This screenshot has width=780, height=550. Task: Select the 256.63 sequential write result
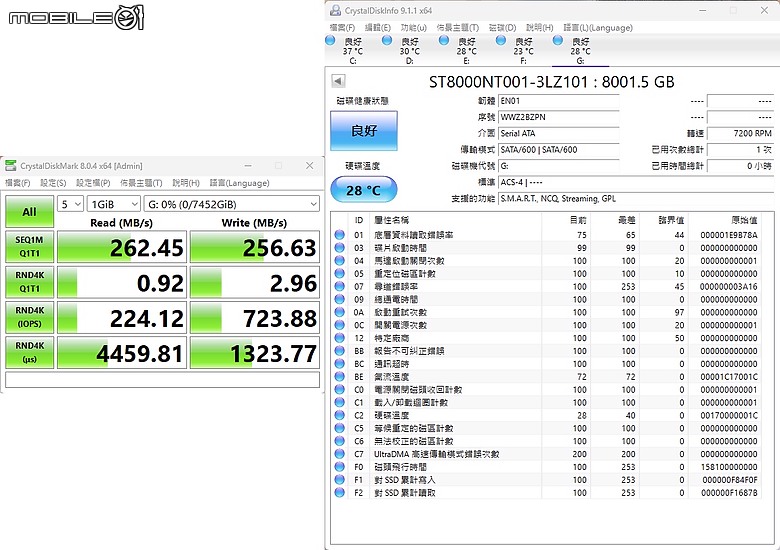(255, 247)
